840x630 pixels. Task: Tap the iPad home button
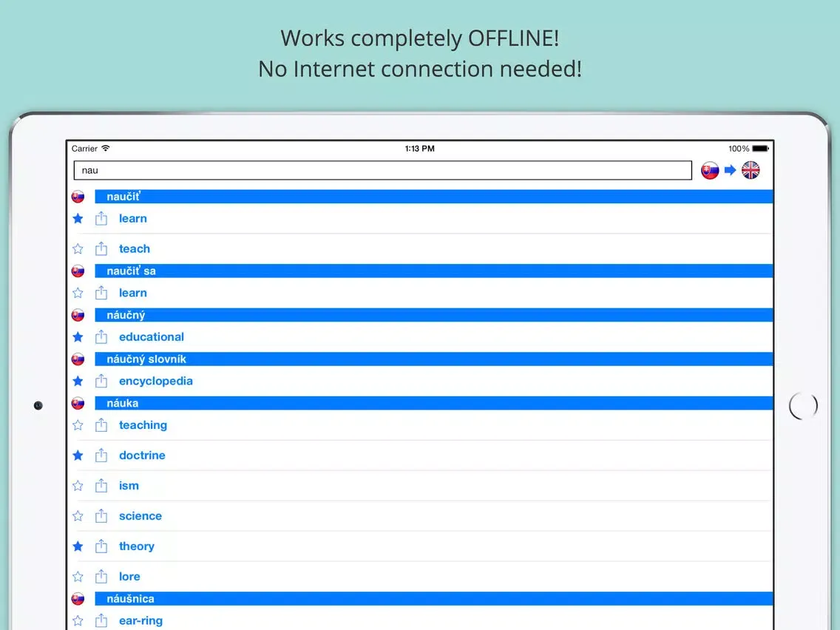pos(803,405)
